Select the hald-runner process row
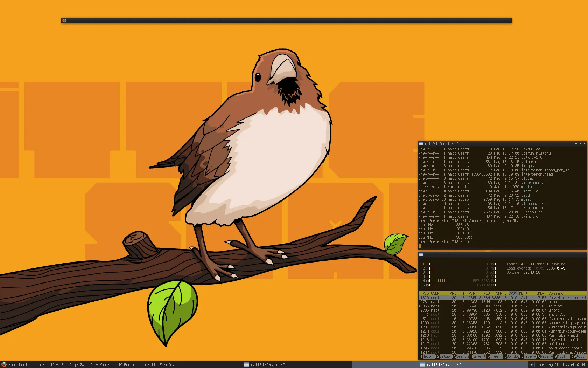The height and width of the screenshot is (368, 588). 502,344
